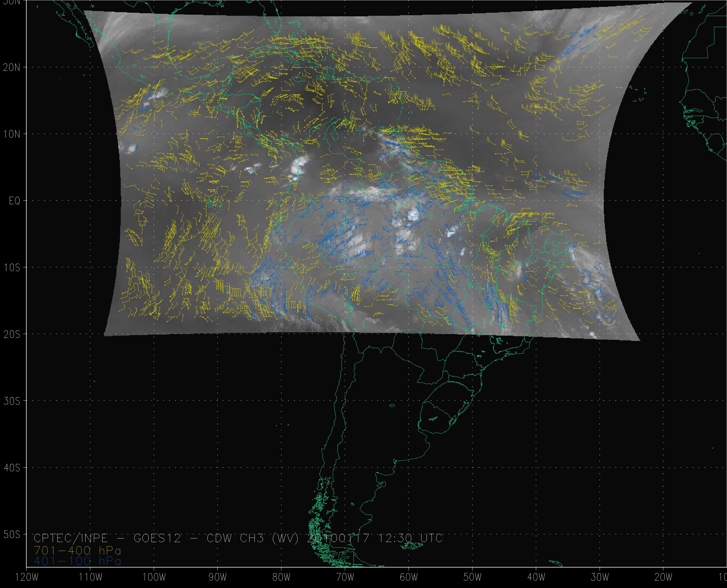Click the 60W longitude axis label
This screenshot has width=727, height=588.
[409, 577]
